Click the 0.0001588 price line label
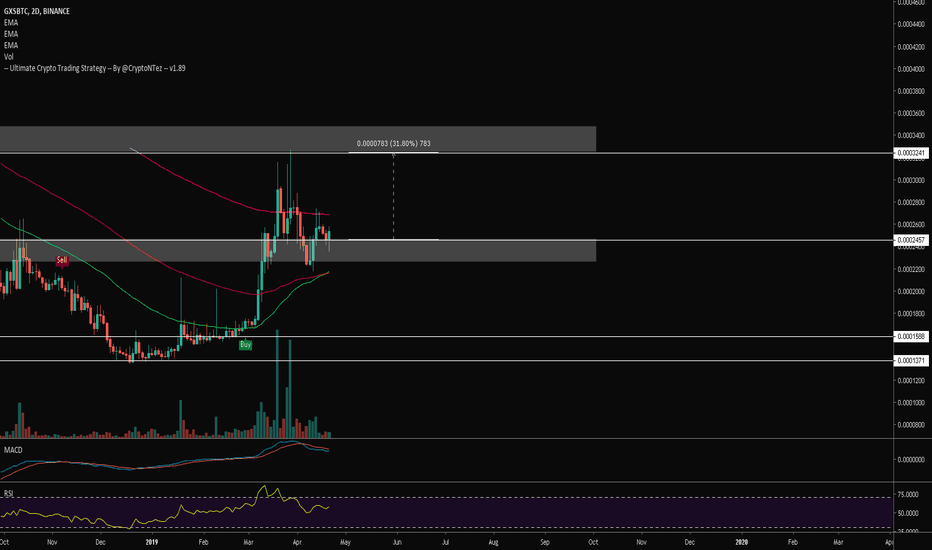932x550 pixels. coord(911,337)
